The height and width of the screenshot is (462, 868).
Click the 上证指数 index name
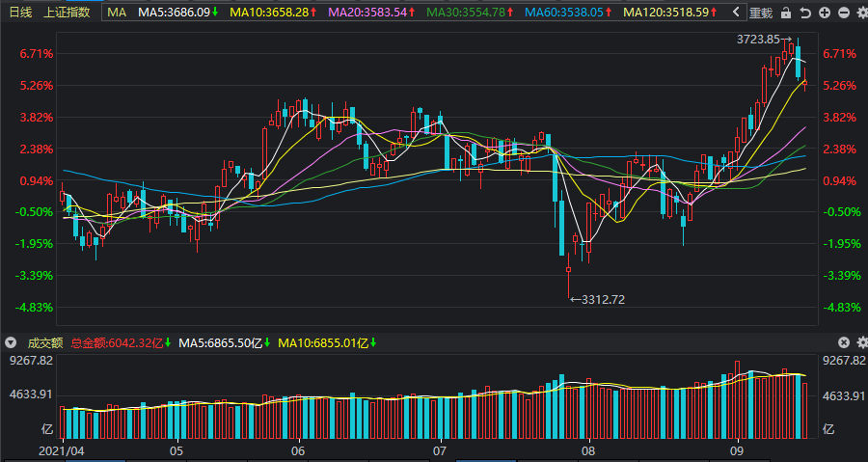[67, 13]
